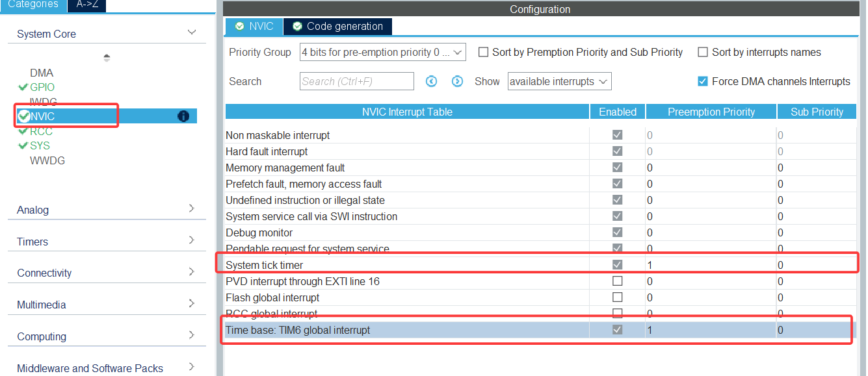Collapse the System Core category
The image size is (868, 376).
tap(192, 32)
